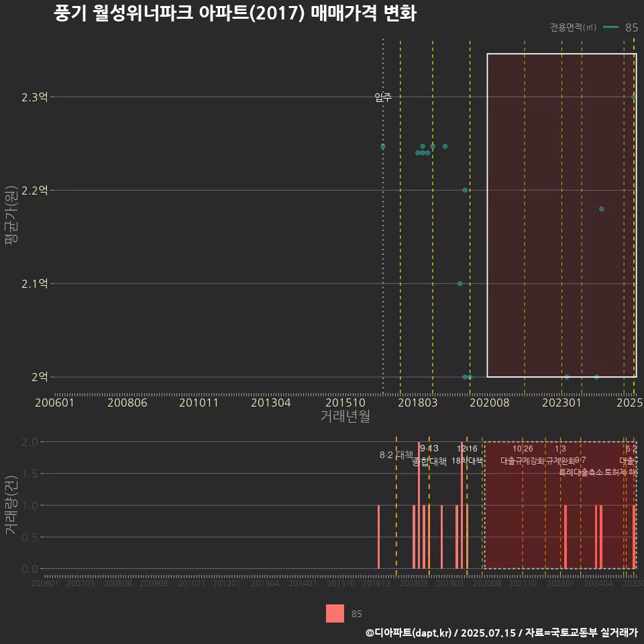Click the teal 85 legend line at top
644x644 pixels.
[610, 28]
